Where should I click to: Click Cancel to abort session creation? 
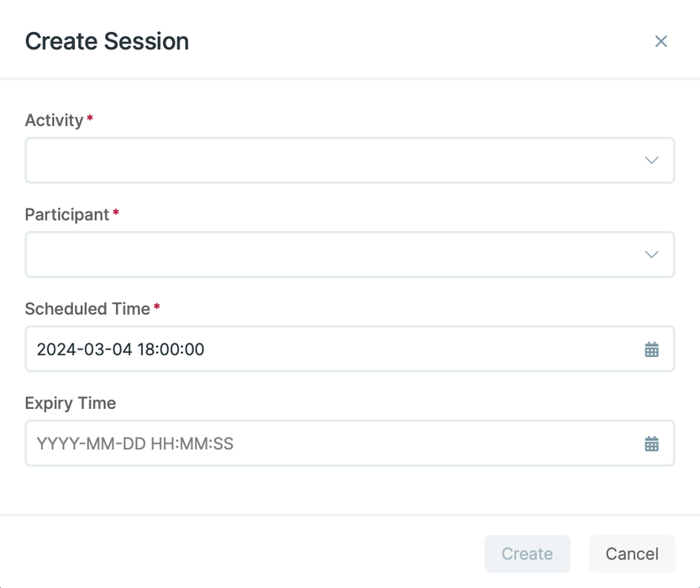[x=631, y=554]
